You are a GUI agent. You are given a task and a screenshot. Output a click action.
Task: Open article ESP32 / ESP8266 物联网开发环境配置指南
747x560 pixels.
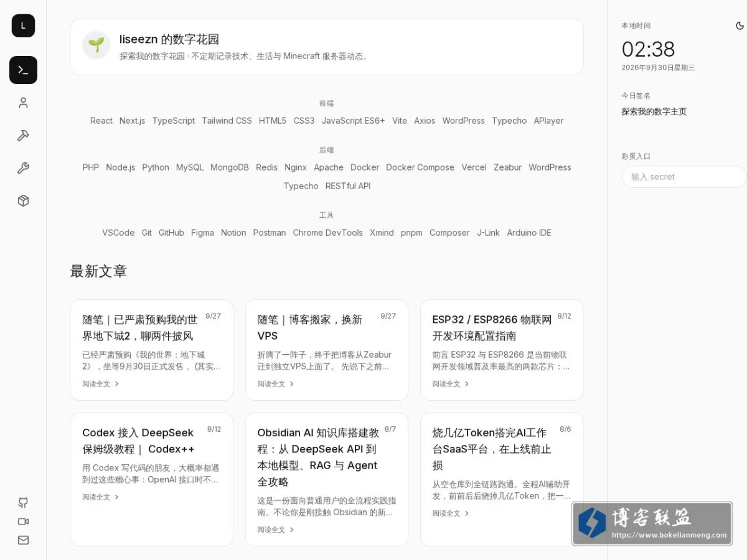coord(492,327)
